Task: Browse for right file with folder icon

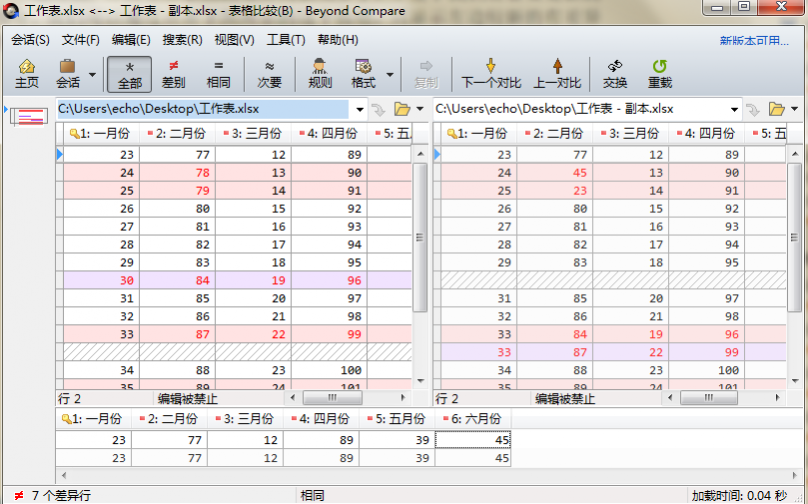Action: click(777, 109)
